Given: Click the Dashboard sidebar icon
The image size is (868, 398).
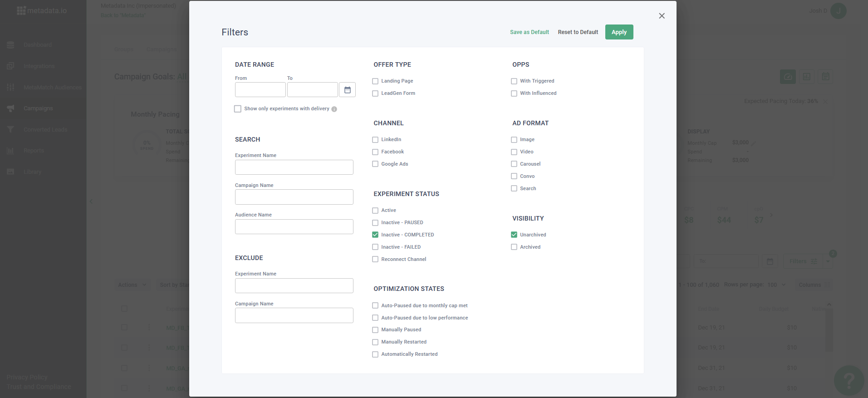Looking at the screenshot, I should point(10,45).
